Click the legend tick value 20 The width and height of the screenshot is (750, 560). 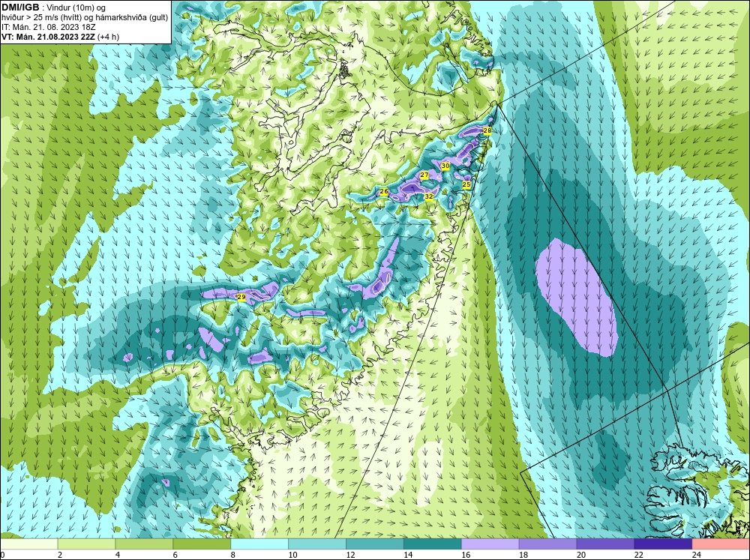coord(581,555)
